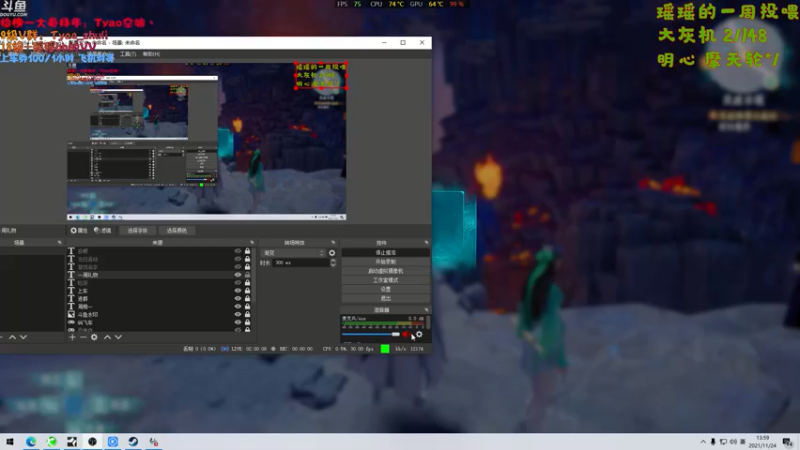
Task: Hide the 进群 source eye icon
Action: tap(238, 298)
